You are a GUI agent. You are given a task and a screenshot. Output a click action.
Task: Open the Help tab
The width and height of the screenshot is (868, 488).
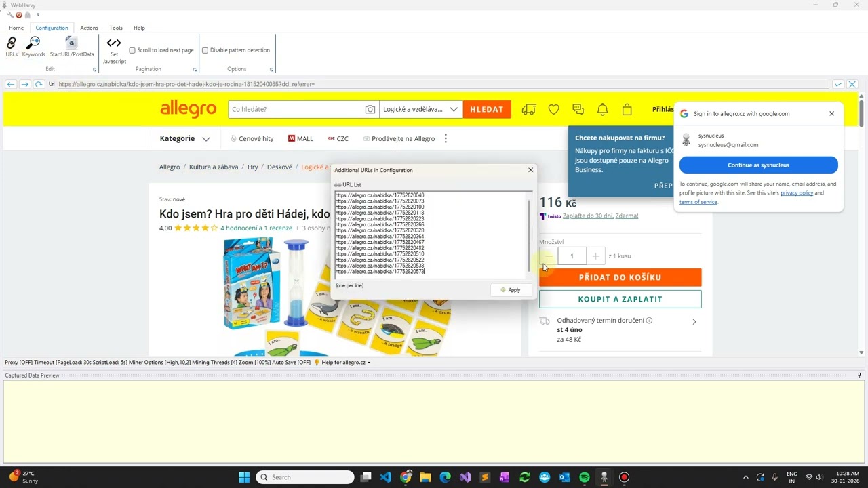[139, 28]
